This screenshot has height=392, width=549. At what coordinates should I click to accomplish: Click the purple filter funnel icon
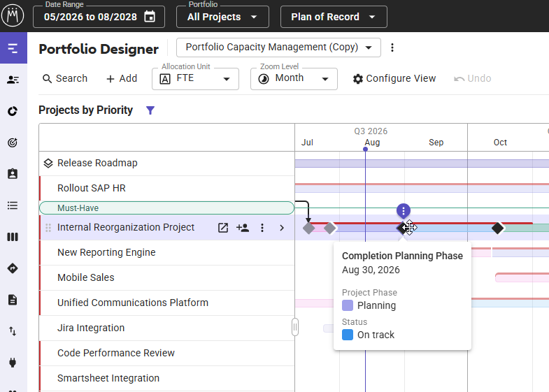(x=150, y=110)
